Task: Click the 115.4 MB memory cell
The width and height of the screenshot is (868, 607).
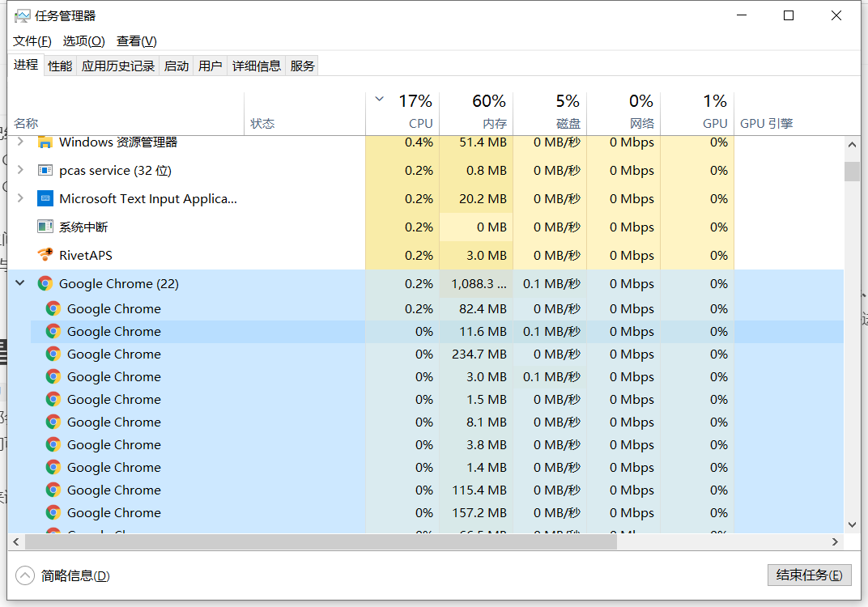Action: 476,490
